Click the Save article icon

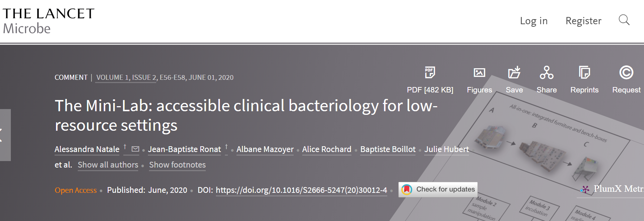(x=514, y=72)
